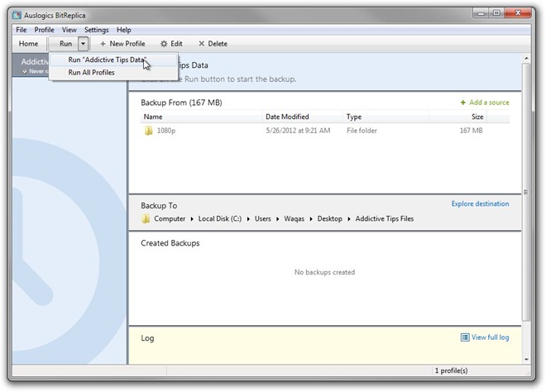Screen dimensions: 546x392
Task: Sort sources by Date Modified column
Action: pyautogui.click(x=302, y=117)
